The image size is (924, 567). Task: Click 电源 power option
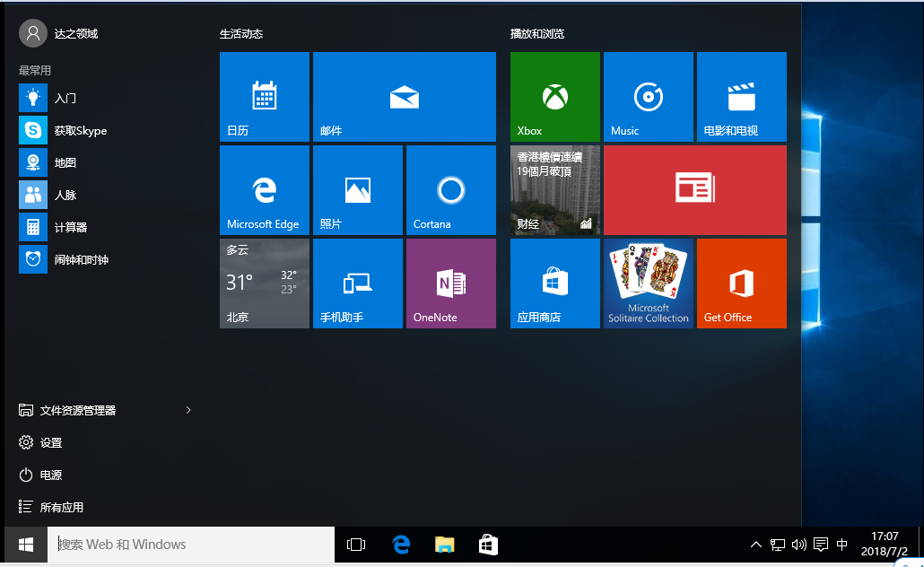click(50, 475)
